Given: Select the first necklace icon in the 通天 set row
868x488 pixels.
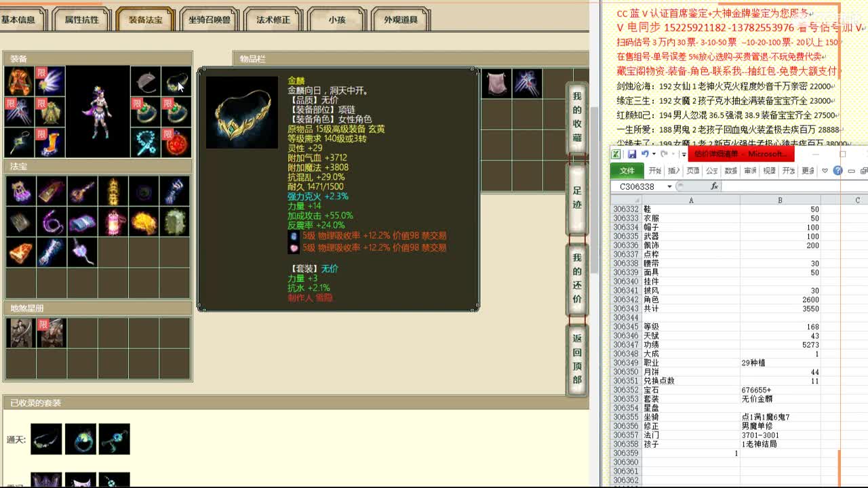Looking at the screenshot, I should pyautogui.click(x=46, y=439).
